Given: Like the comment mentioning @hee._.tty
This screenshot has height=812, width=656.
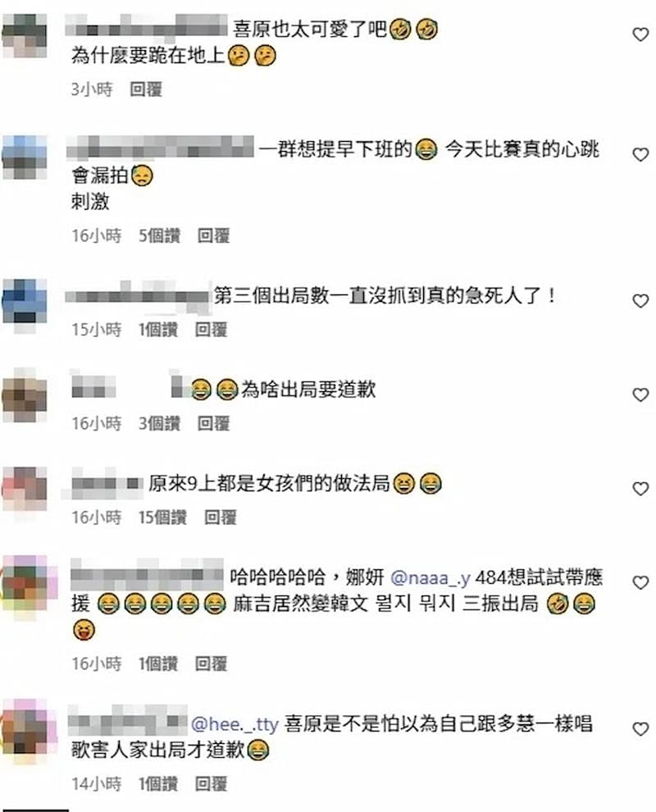Looking at the screenshot, I should pos(640,729).
